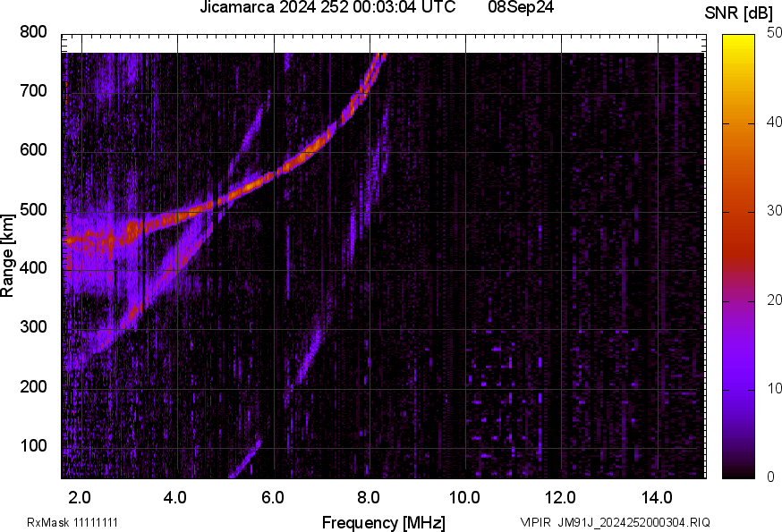Click the 'Range [km]' y-axis label
Screen dimensions: 782x532
click(x=7, y=256)
